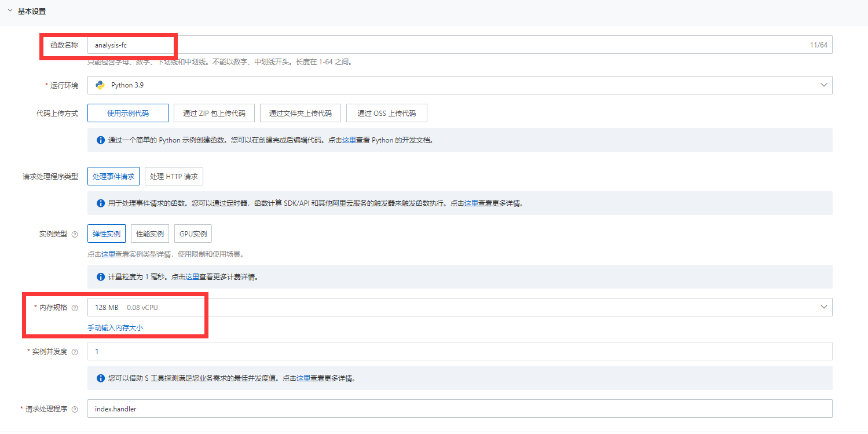Open 这里 link in event request notice
This screenshot has width=868, height=434.
pos(471,203)
